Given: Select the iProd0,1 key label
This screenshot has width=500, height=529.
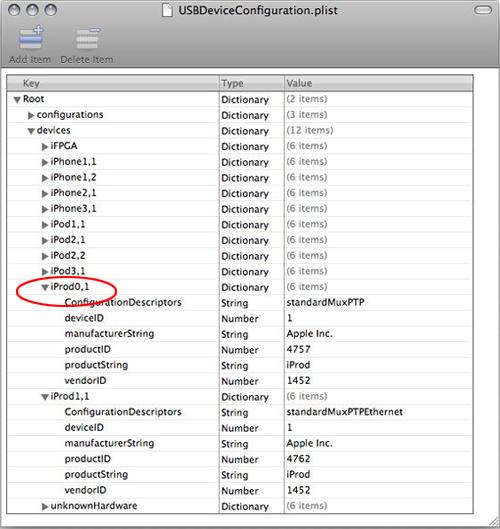Looking at the screenshot, I should [x=70, y=287].
